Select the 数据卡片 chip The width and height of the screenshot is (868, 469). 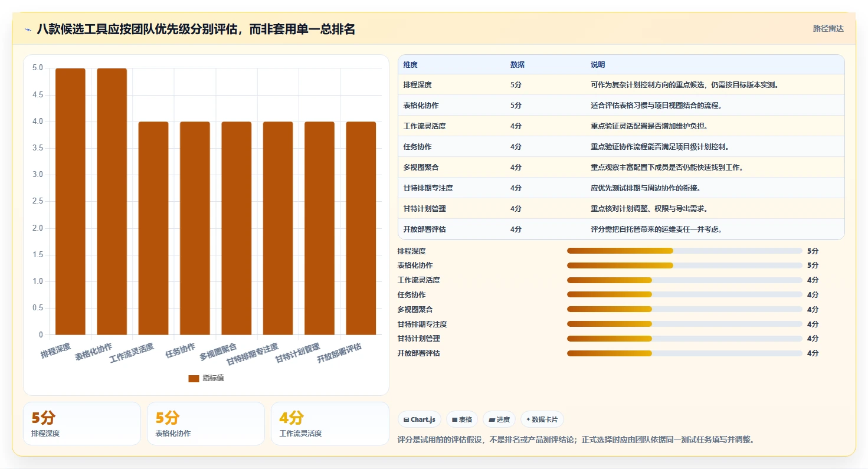click(542, 419)
